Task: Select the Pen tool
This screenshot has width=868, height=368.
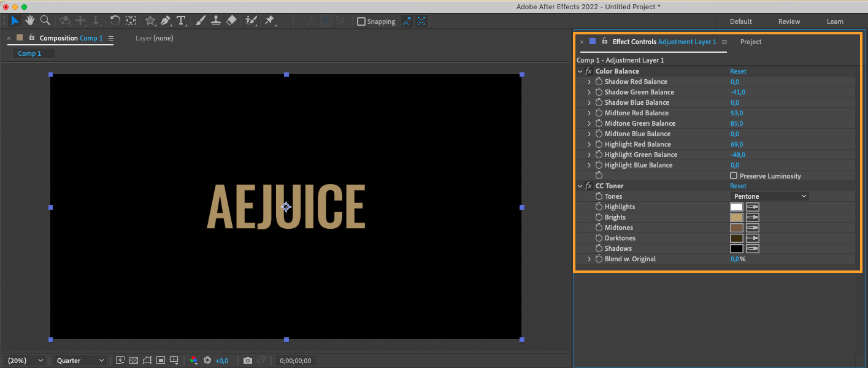Action: (166, 21)
